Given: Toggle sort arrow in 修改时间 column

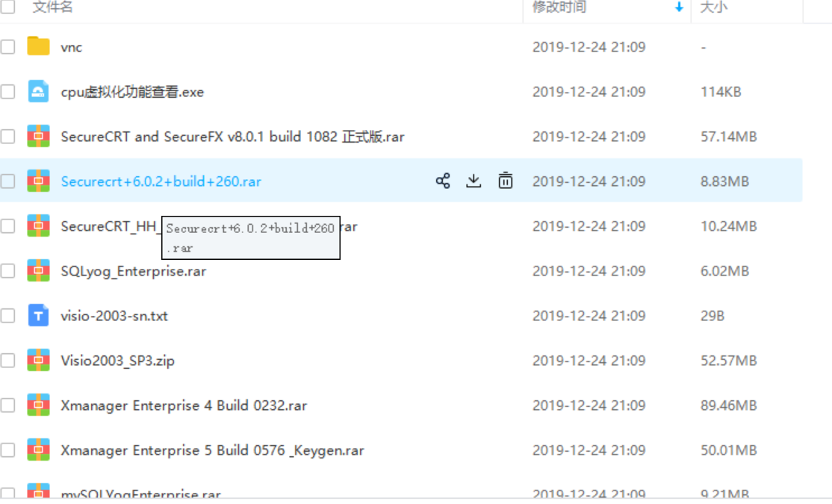Looking at the screenshot, I should pyautogui.click(x=679, y=7).
